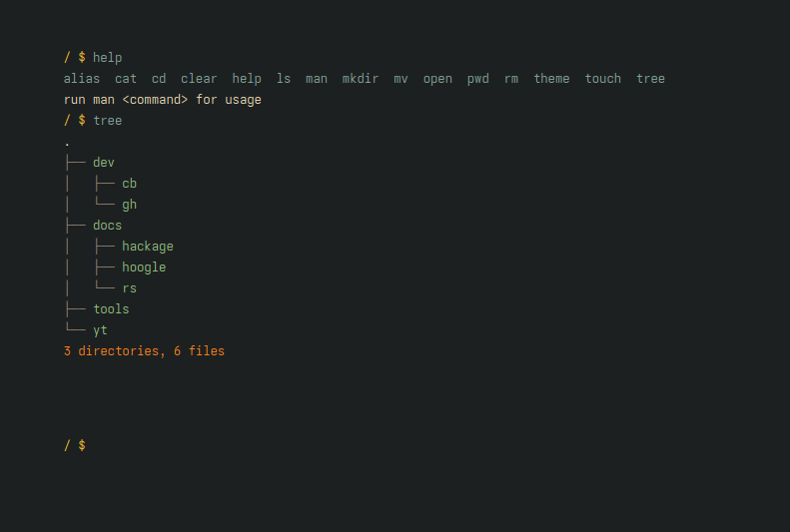Click the touch command in help list
This screenshot has height=532, width=790.
[x=603, y=79]
